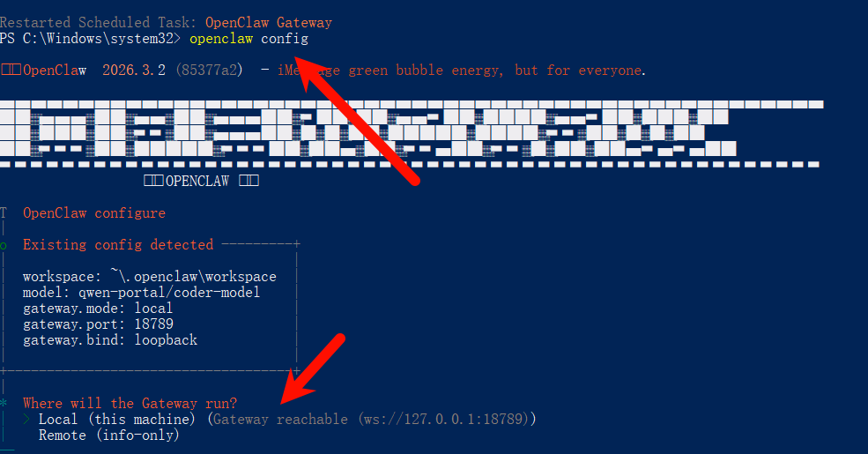Click the "Existing config detected" box title
The height and width of the screenshot is (454, 868).
pyautogui.click(x=118, y=245)
